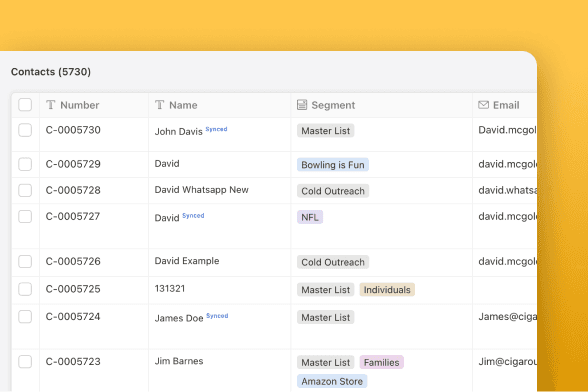Click the Synced badge in the C-0005727 row
The image size is (588, 392).
[x=193, y=215]
